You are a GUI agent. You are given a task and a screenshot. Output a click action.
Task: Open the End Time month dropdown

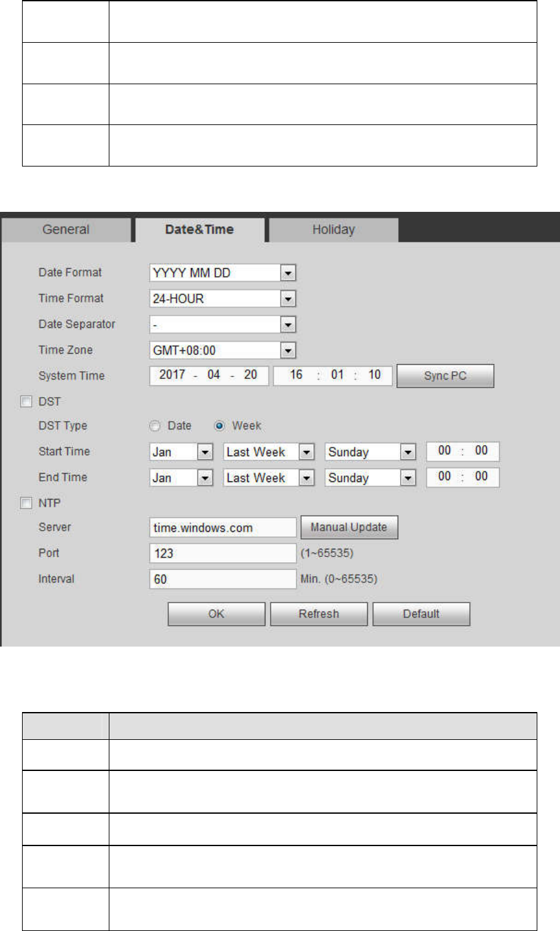click(x=181, y=478)
